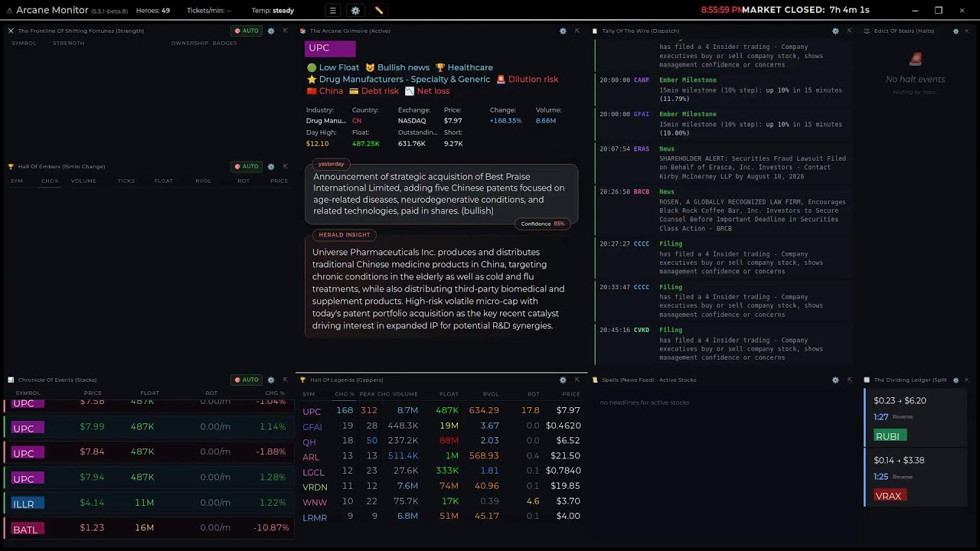Sort Hall Of Embers by CHG% column

tap(50, 181)
